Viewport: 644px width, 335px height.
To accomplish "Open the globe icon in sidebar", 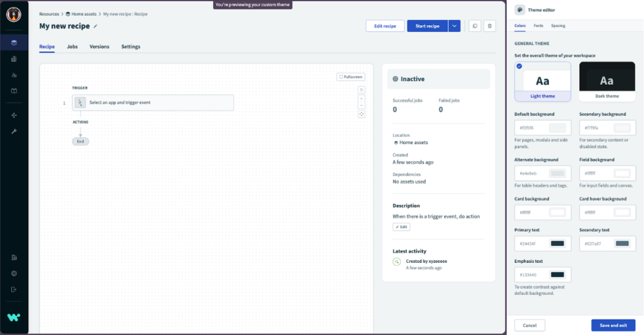I will coord(14,273).
